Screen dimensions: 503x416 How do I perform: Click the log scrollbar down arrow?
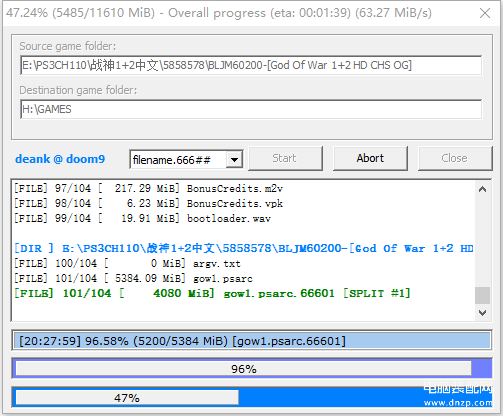pyautogui.click(x=482, y=313)
